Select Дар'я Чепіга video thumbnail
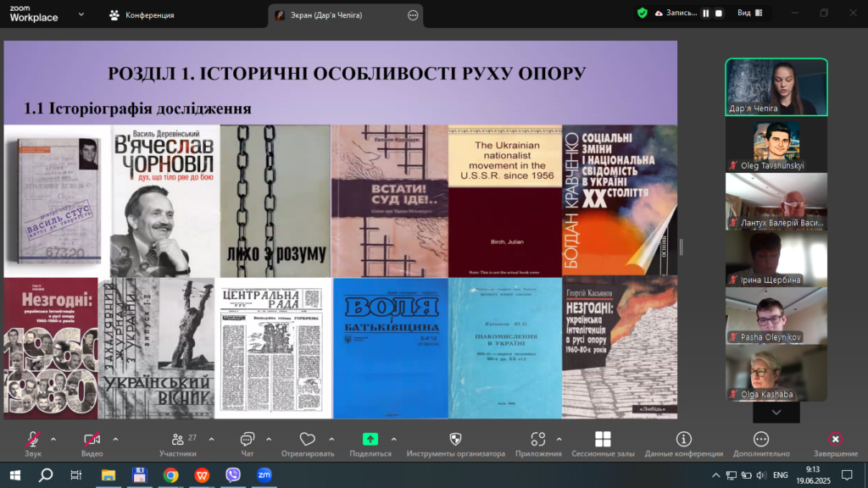 [776, 87]
